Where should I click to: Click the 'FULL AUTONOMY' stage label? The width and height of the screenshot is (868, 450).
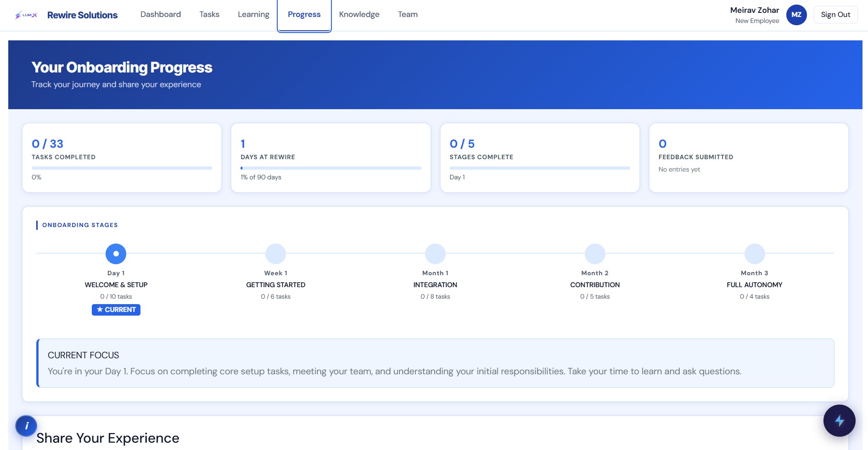pos(755,285)
